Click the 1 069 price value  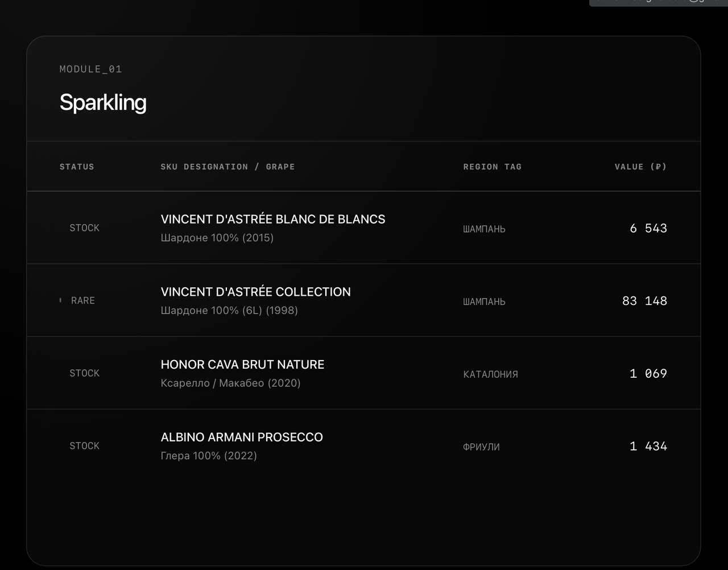[x=648, y=373]
